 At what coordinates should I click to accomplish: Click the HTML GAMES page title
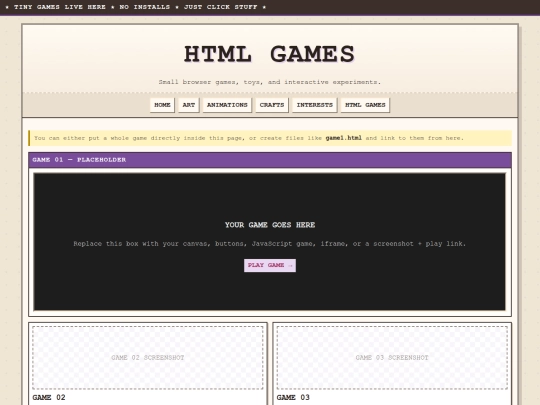[269, 54]
